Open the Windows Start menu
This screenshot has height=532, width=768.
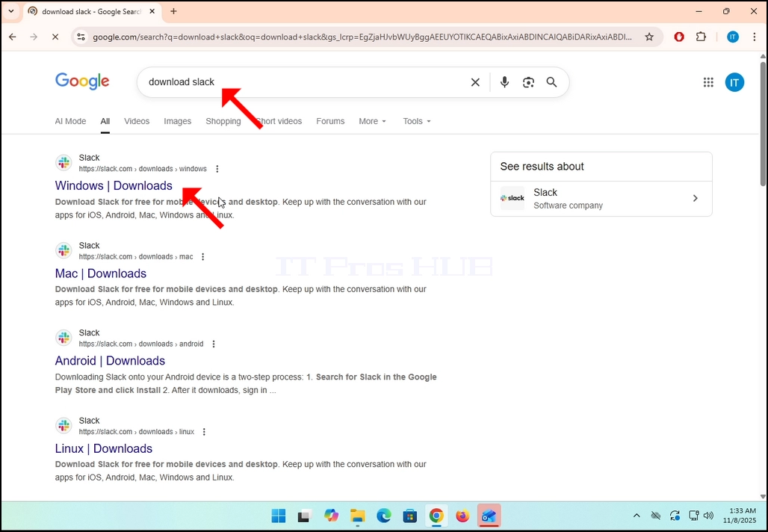279,516
